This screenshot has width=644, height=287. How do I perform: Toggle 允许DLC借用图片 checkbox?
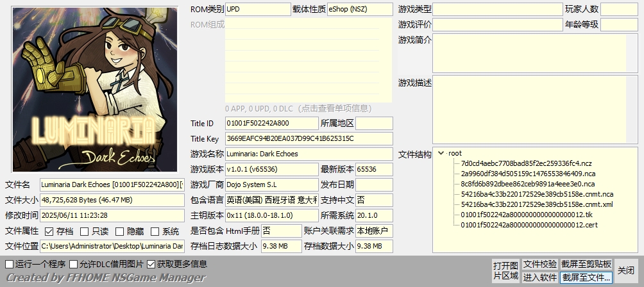74,264
